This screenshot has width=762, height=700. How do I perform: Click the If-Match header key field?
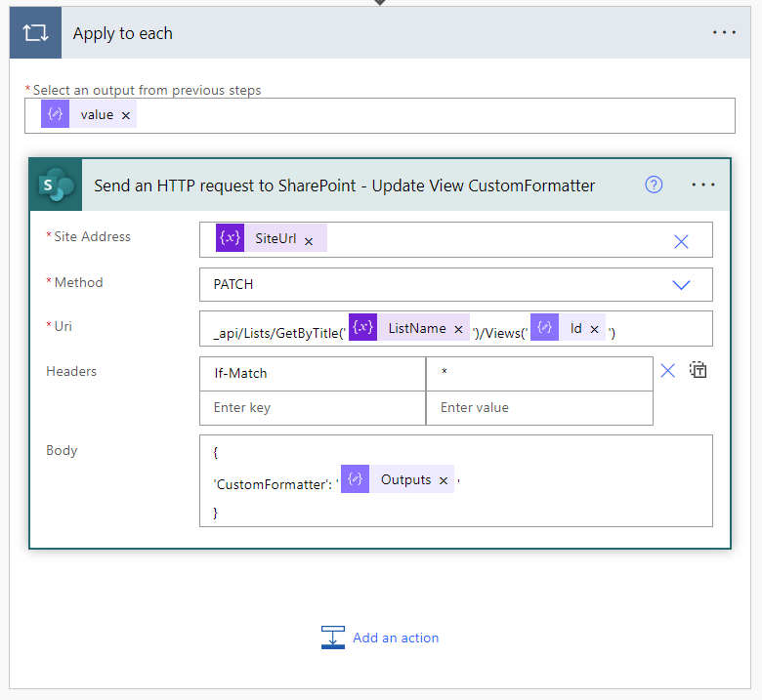tap(312, 373)
